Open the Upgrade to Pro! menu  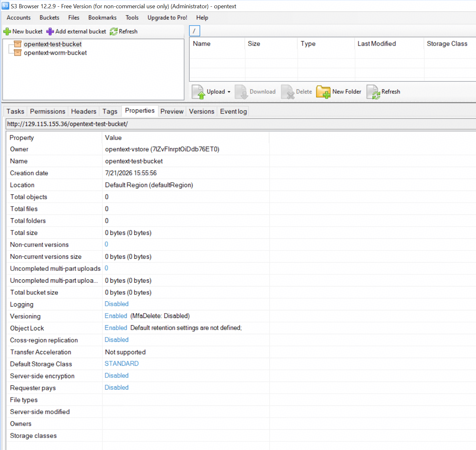click(167, 18)
